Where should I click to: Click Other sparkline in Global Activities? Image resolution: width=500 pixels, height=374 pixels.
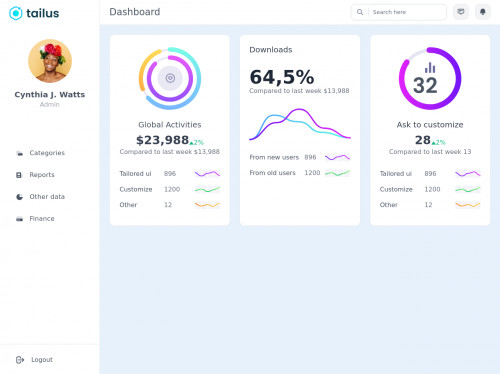(x=207, y=205)
